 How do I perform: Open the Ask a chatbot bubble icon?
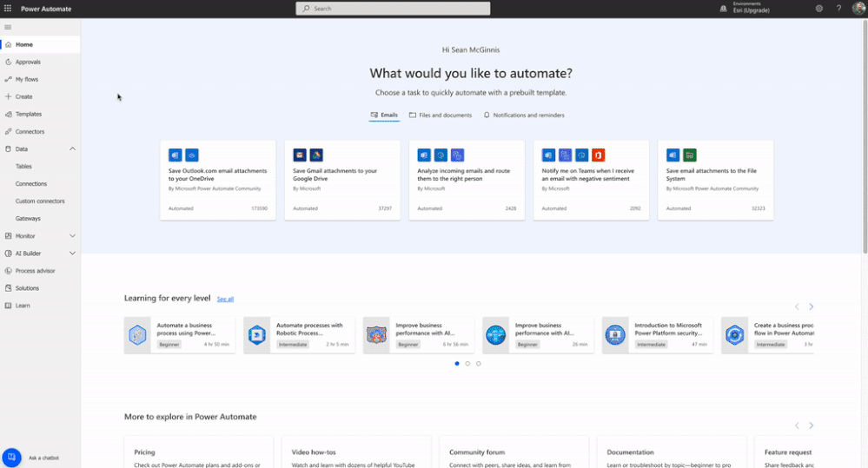(11, 458)
